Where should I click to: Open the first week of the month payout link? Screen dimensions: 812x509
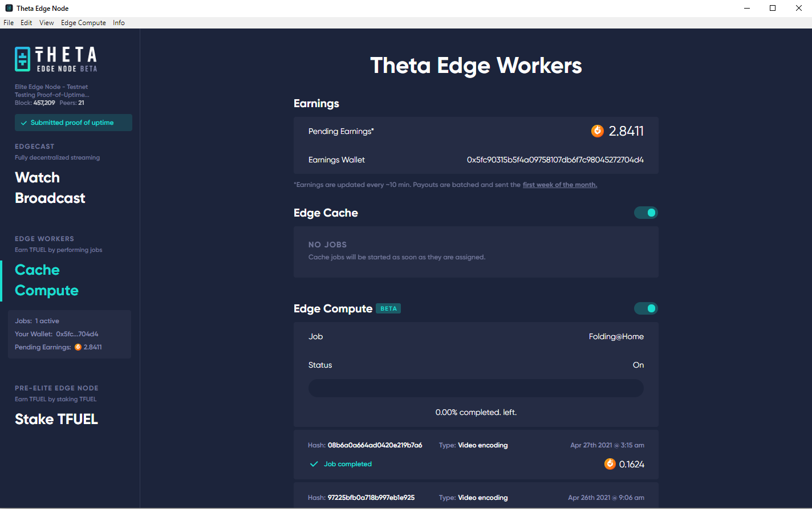point(559,184)
